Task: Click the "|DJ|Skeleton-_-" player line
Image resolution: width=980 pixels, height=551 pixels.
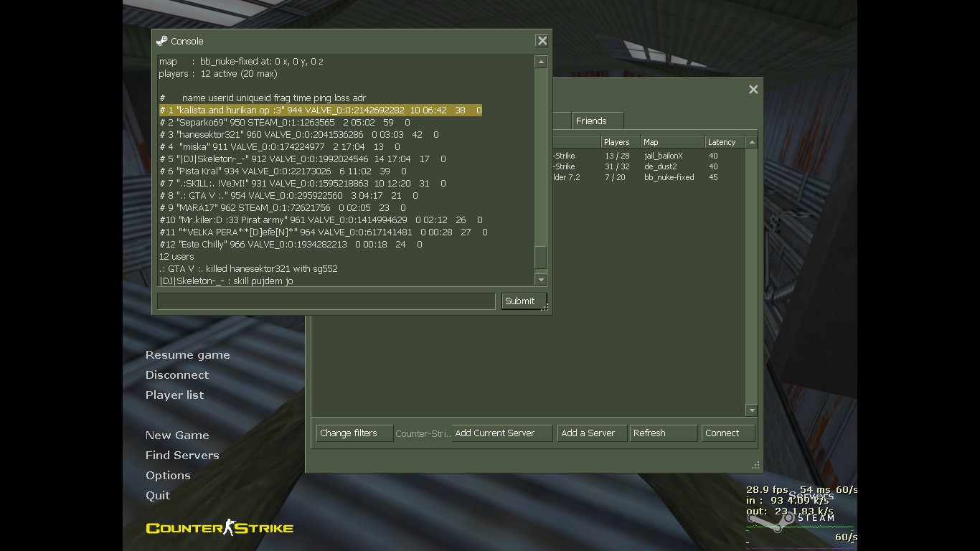Action: pyautogui.click(x=303, y=159)
